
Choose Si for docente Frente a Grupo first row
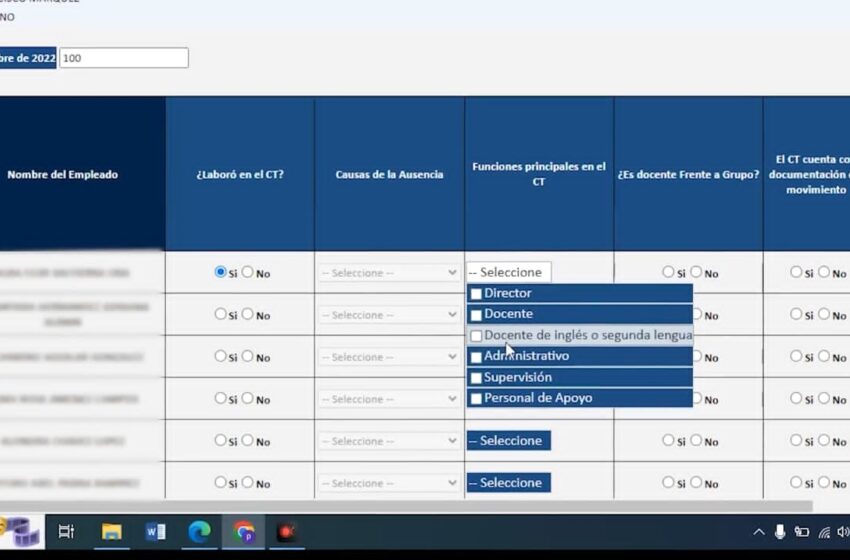pyautogui.click(x=668, y=272)
